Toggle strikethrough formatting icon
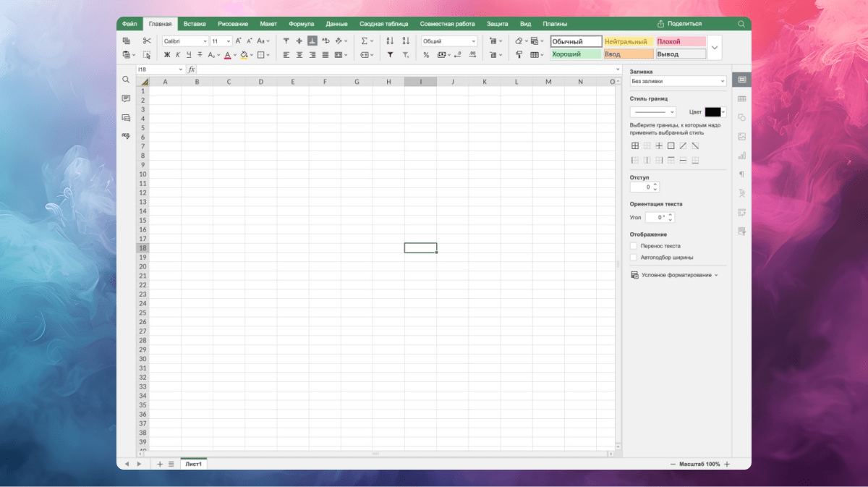The image size is (868, 487). 200,54
